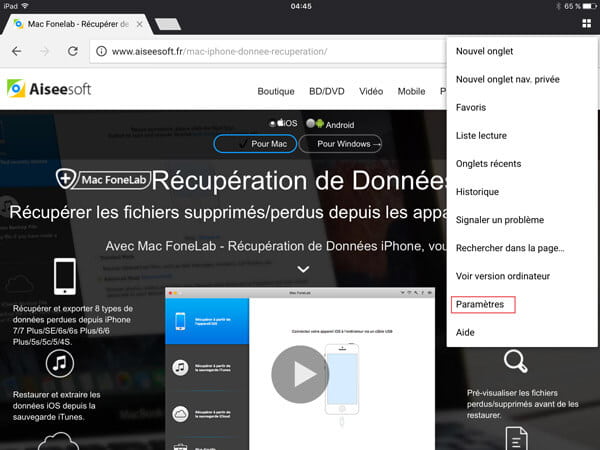Select Signaler un problème

point(500,220)
